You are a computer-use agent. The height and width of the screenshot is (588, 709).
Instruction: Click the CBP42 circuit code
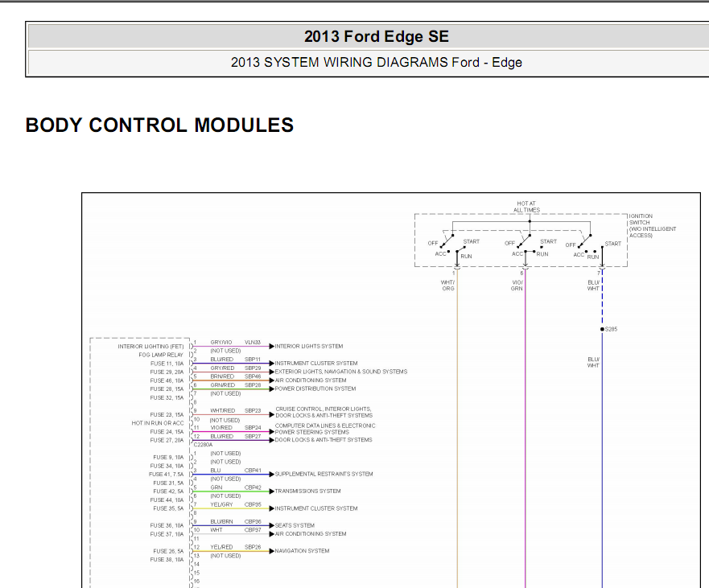coord(253,487)
